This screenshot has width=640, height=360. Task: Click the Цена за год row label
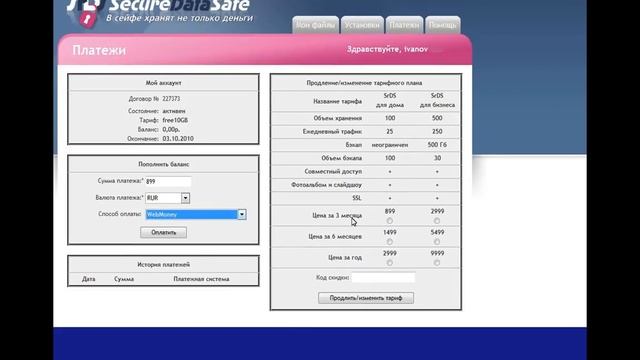click(x=345, y=258)
